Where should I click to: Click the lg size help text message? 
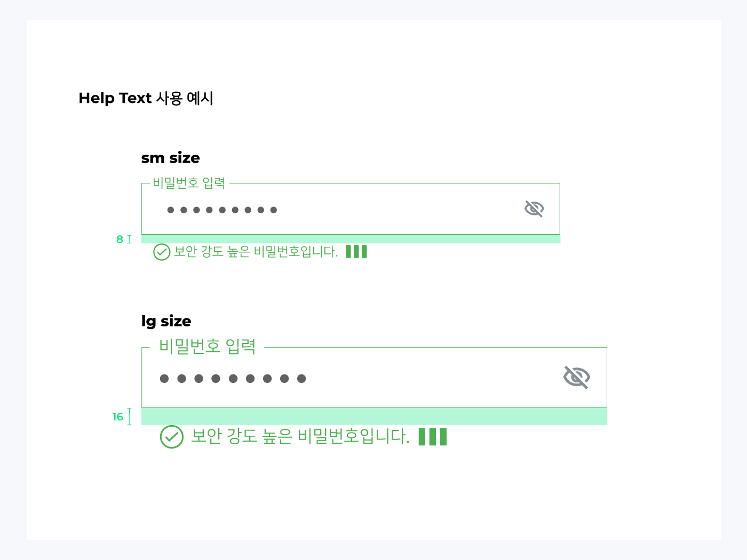pyautogui.click(x=300, y=436)
